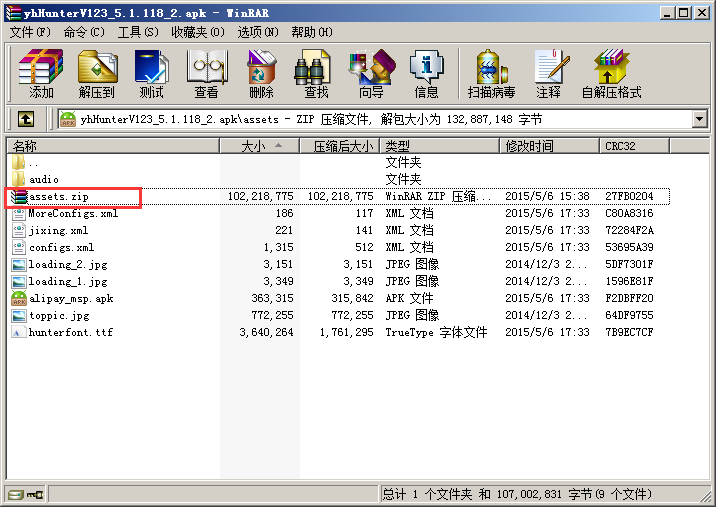Click the MoreConfigs.xml file icon
The image size is (716, 507).
[x=19, y=213]
